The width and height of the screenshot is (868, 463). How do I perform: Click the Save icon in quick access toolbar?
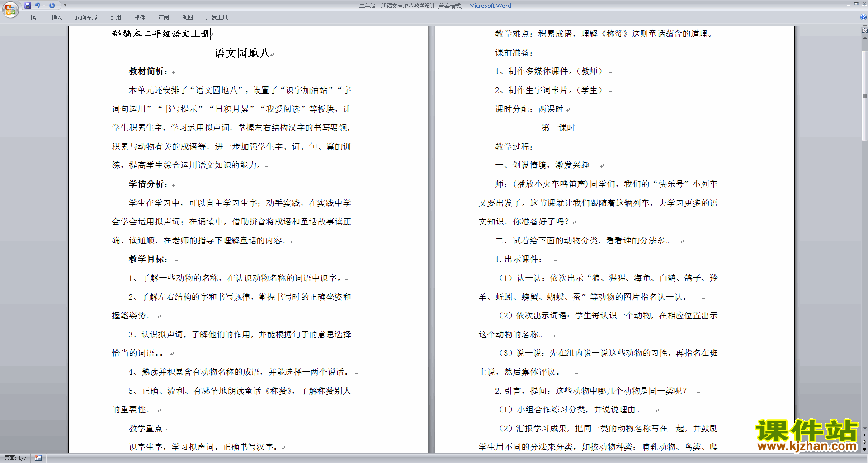tap(28, 5)
